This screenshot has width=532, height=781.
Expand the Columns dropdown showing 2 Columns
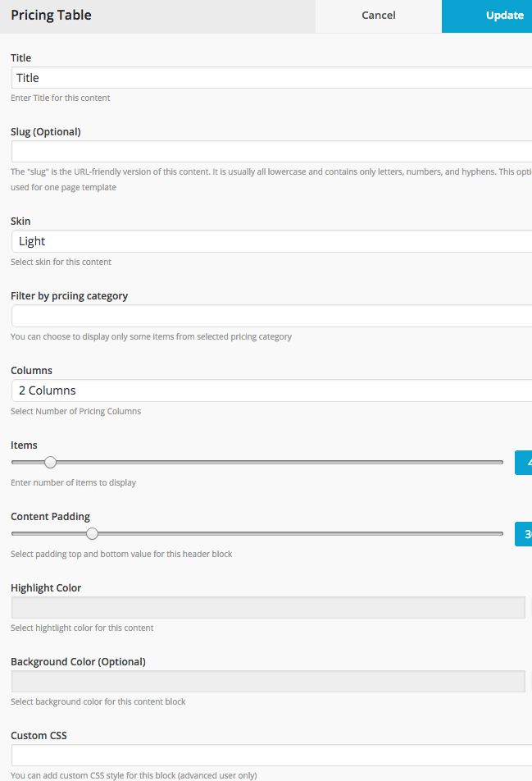(x=271, y=390)
